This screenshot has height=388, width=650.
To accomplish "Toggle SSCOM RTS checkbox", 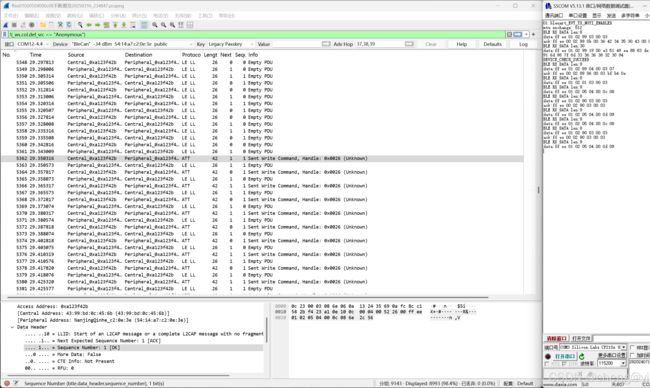I will tap(547, 364).
